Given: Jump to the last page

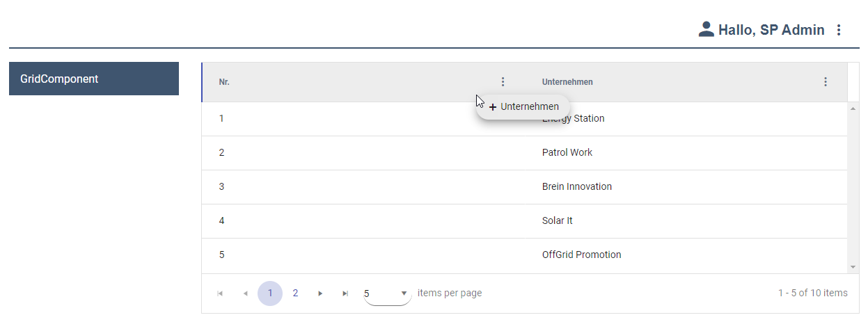Looking at the screenshot, I should point(345,293).
